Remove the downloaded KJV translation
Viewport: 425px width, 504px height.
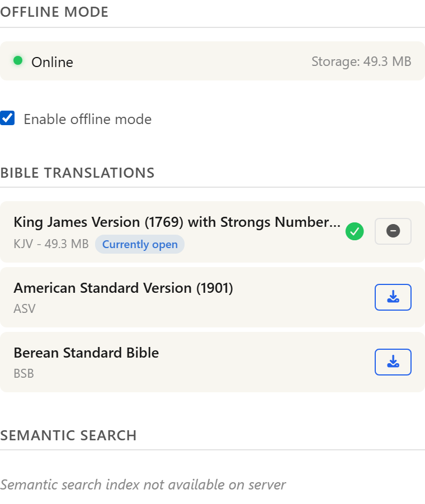[393, 231]
